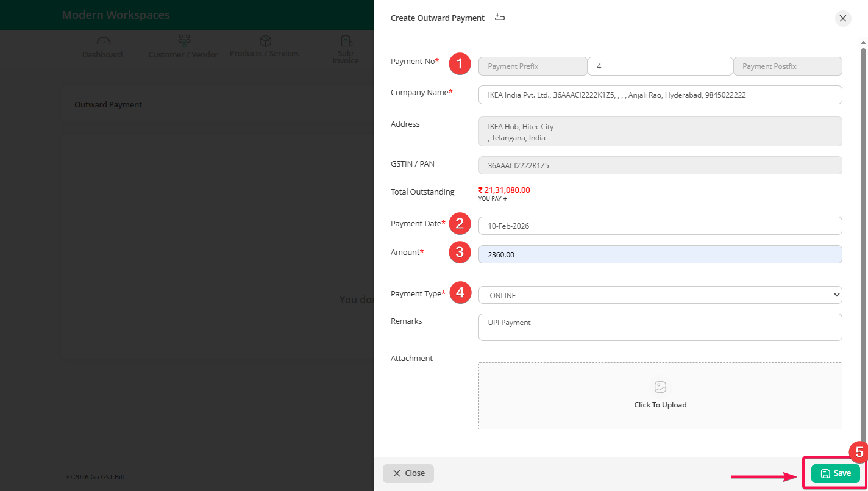Screen dimensions: 868x491
Task: Edit the Remarks text area
Action: 660,327
